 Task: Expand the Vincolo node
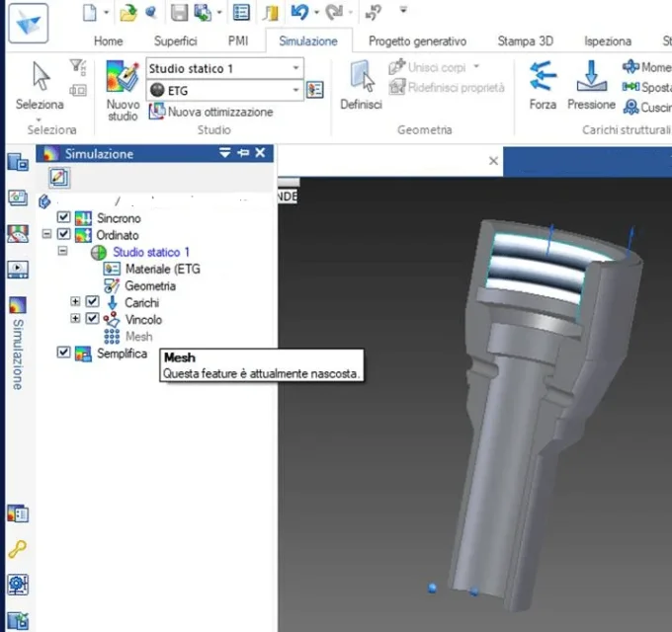pos(75,319)
